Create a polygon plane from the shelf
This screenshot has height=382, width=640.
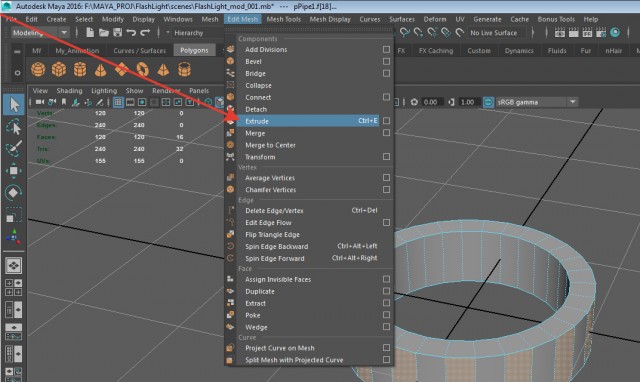[x=121, y=69]
